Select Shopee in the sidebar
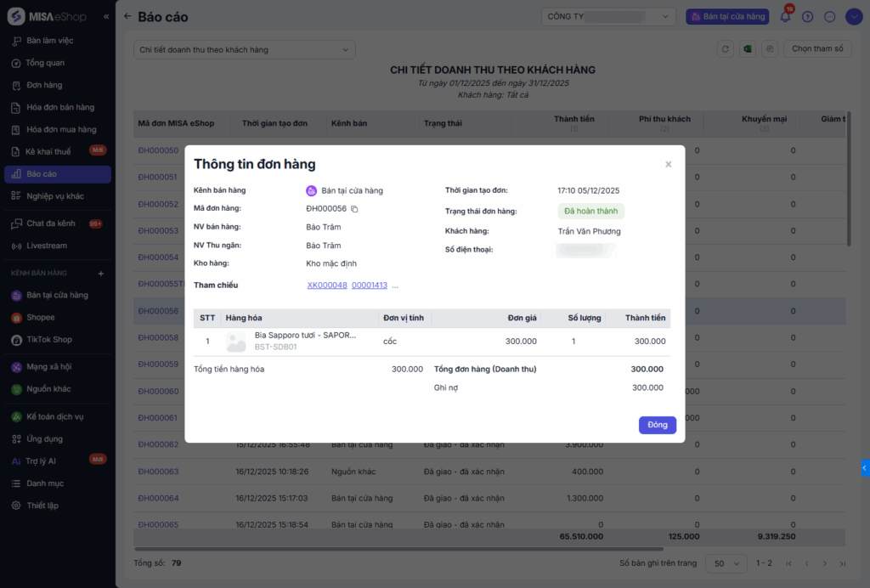Screen dimensions: 870x588 click(x=40, y=318)
